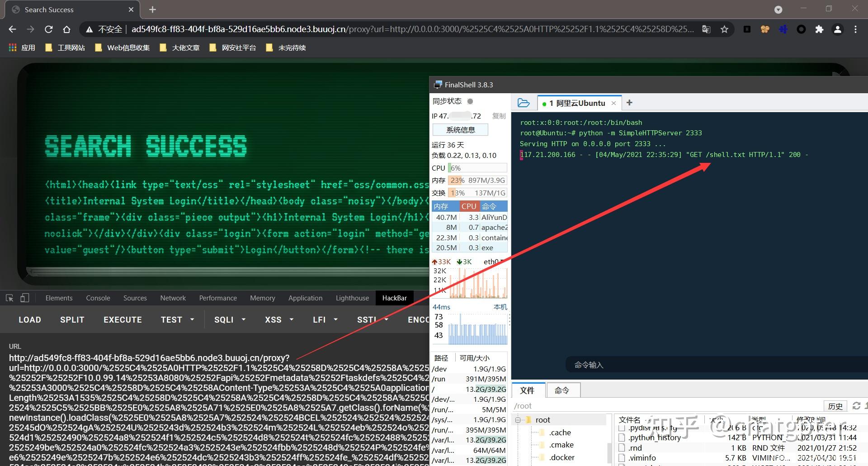Open the SQLI dropdown in HackBar
868x466 pixels.
pos(229,319)
